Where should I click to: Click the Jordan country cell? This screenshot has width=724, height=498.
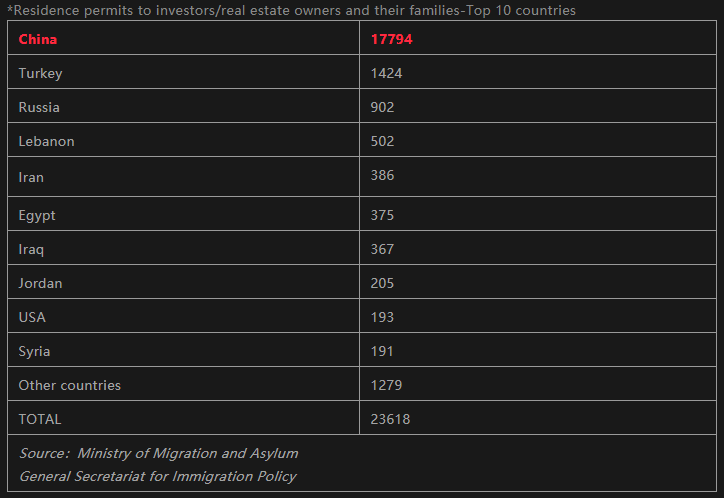pos(40,283)
